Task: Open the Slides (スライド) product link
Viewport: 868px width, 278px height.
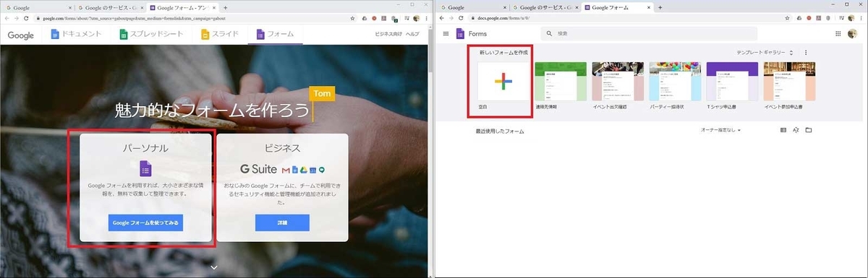Action: pos(219,34)
